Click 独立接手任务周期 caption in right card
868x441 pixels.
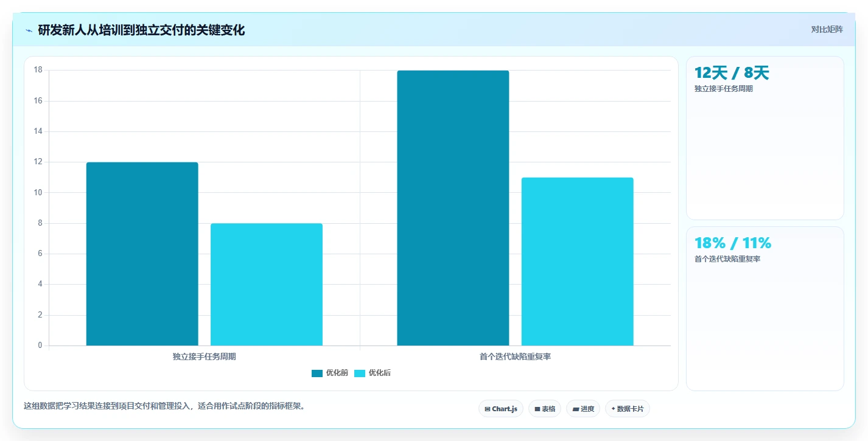(724, 89)
